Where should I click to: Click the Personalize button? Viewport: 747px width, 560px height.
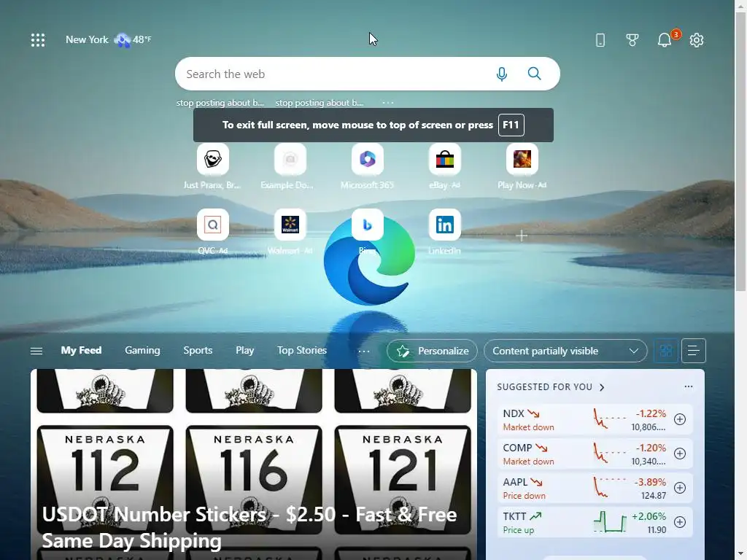click(x=432, y=351)
